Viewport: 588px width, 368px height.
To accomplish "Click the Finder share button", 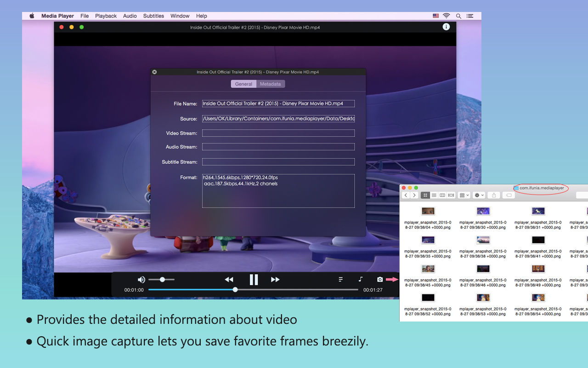I will click(494, 195).
